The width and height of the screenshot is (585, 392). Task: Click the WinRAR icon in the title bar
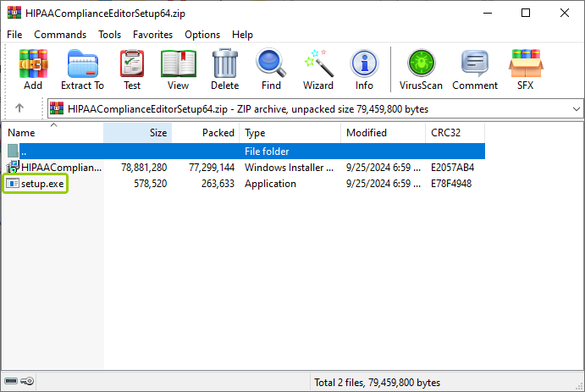pyautogui.click(x=14, y=13)
